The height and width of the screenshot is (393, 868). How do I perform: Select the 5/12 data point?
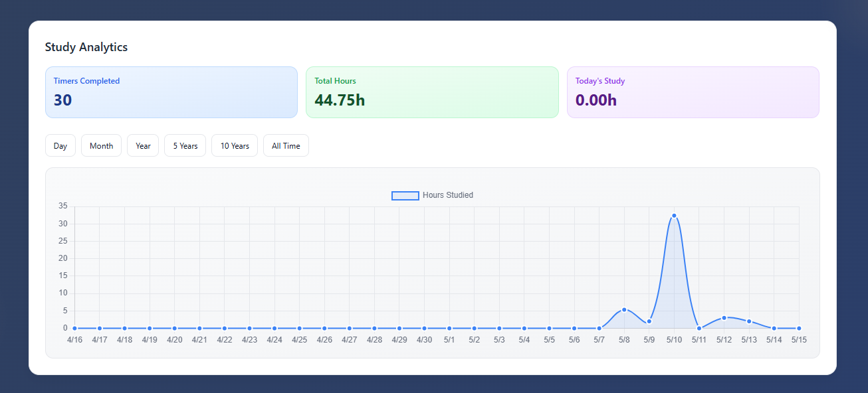click(x=724, y=318)
